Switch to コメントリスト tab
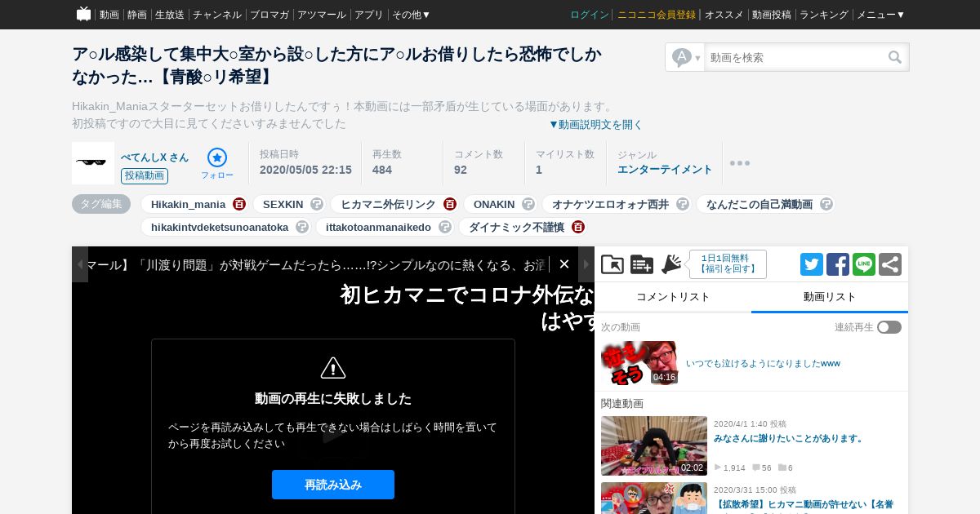The height and width of the screenshot is (514, 980). click(673, 297)
